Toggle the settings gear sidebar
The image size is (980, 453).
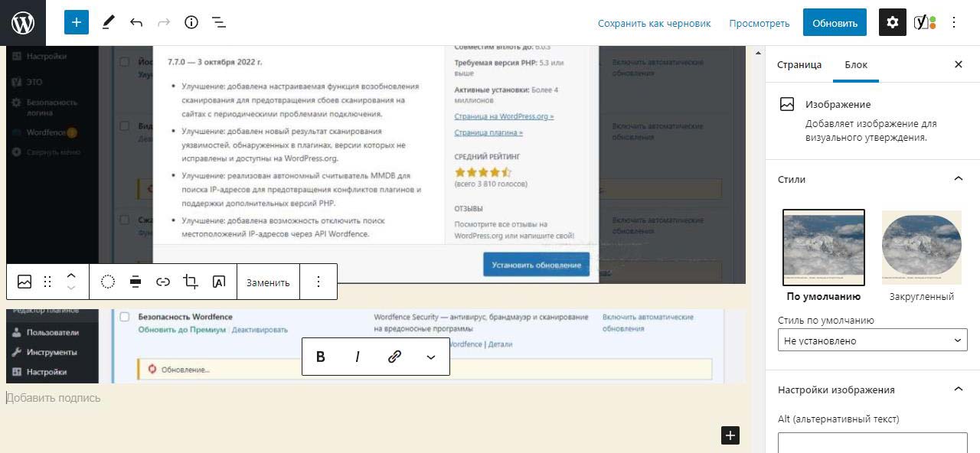pyautogui.click(x=892, y=23)
